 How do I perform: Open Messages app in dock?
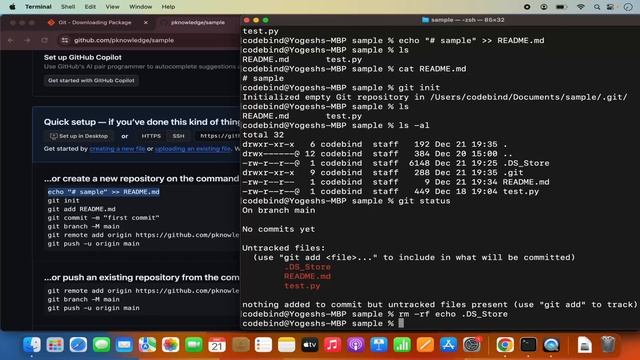pos(101,345)
